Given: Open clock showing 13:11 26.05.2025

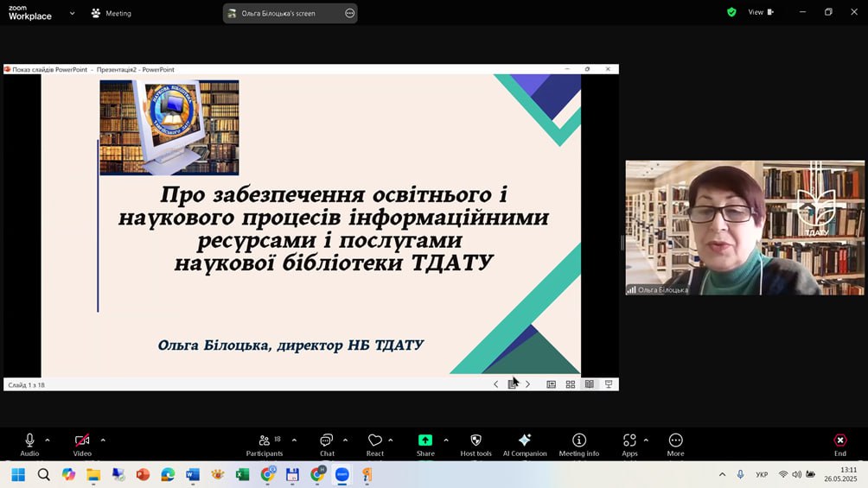Looking at the screenshot, I should [x=840, y=474].
